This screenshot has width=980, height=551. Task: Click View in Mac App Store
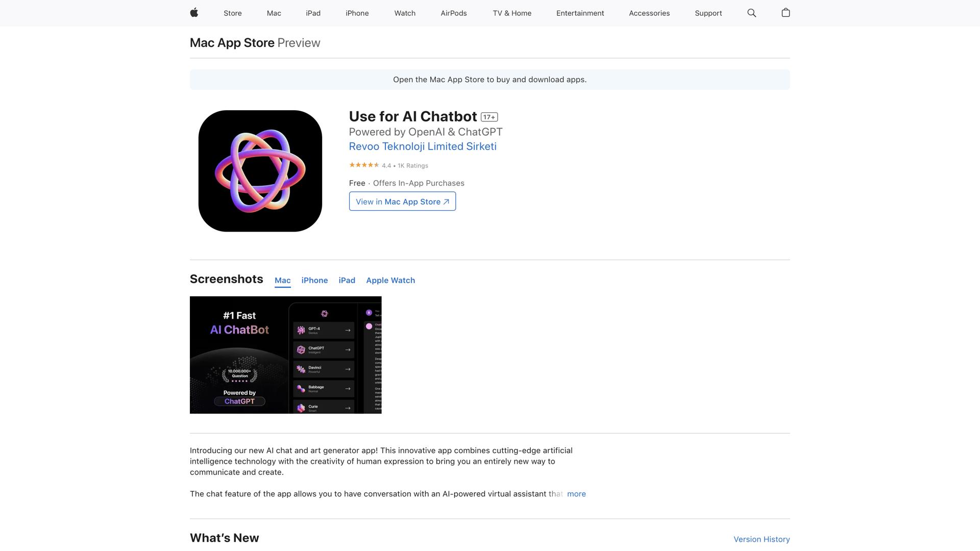[x=402, y=201]
